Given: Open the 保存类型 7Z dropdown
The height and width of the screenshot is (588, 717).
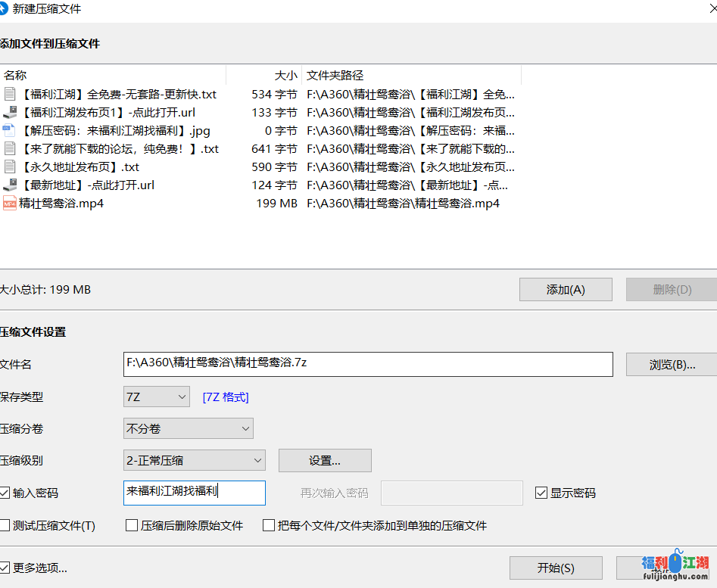Looking at the screenshot, I should coord(157,397).
